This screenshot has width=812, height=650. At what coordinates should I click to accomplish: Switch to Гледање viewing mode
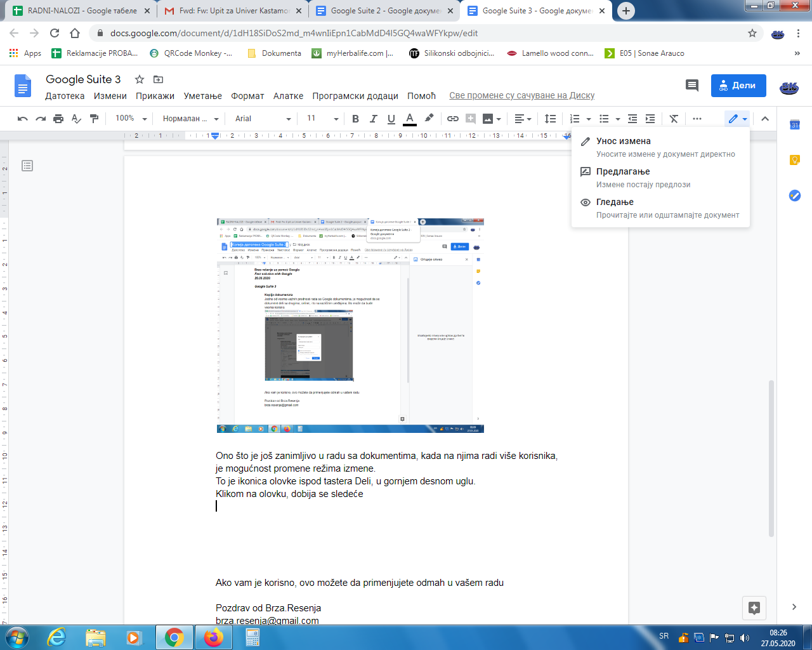(x=660, y=208)
